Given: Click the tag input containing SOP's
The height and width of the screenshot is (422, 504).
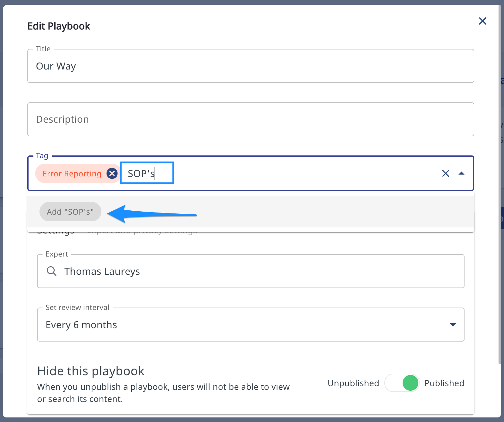Looking at the screenshot, I should tap(147, 173).
